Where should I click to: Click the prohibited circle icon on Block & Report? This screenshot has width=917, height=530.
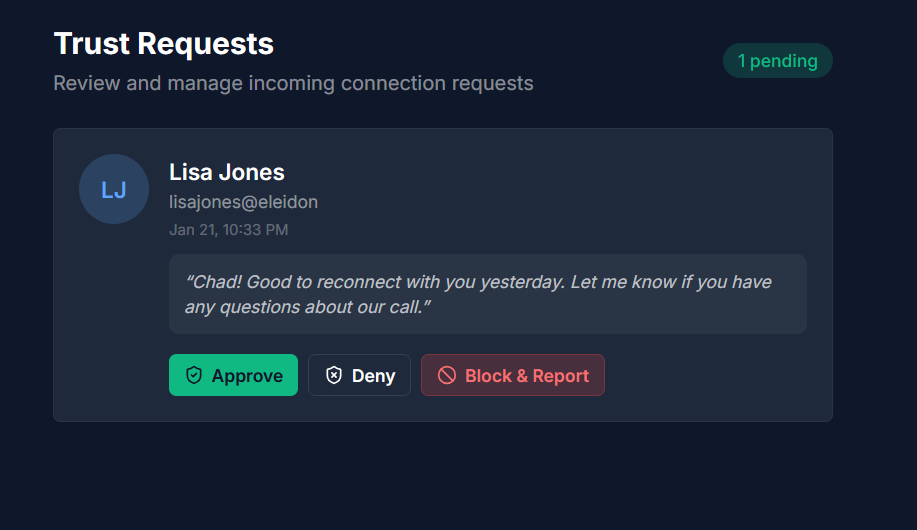coord(447,375)
